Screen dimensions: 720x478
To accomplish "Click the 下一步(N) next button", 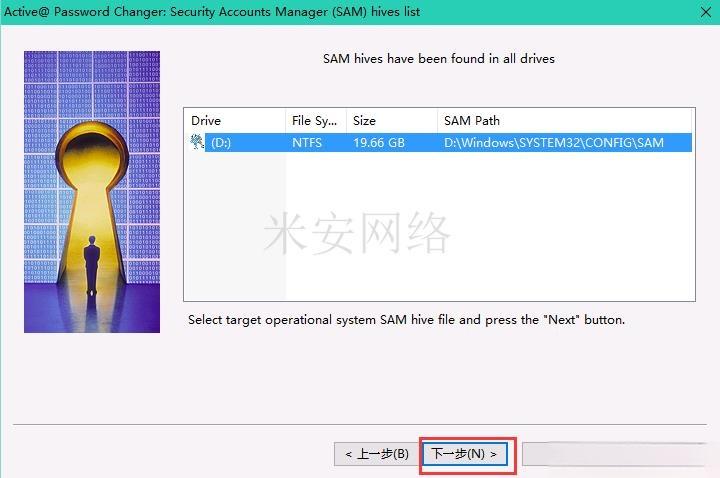I will [464, 454].
